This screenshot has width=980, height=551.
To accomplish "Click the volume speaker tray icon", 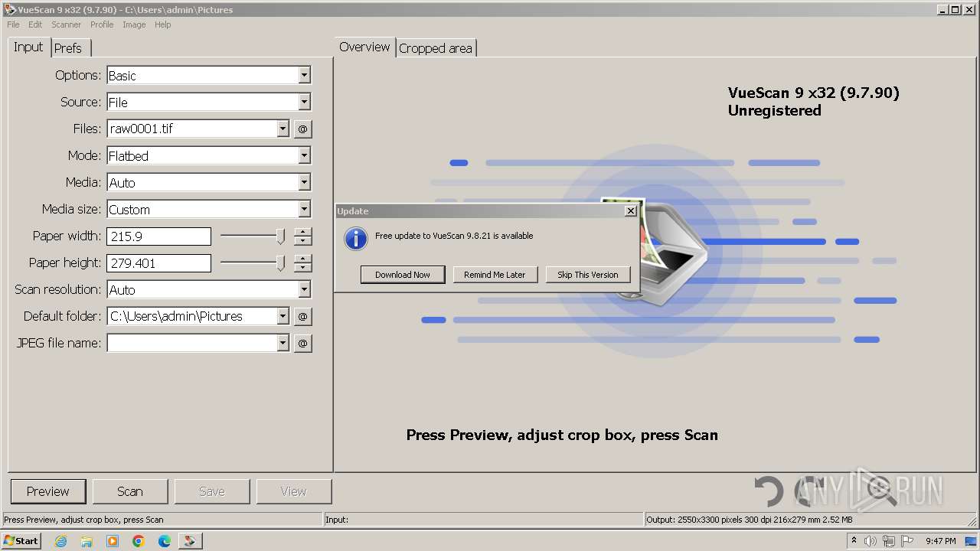I will click(x=871, y=541).
